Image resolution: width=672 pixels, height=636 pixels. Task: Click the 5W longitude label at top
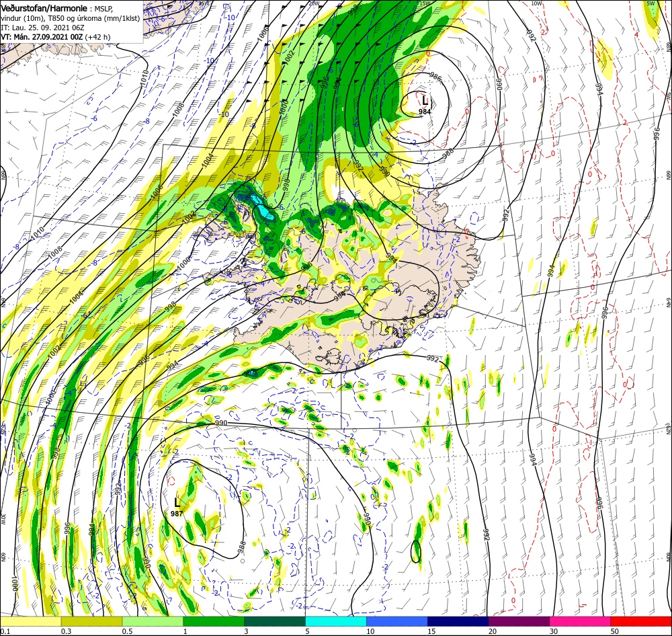point(650,3)
